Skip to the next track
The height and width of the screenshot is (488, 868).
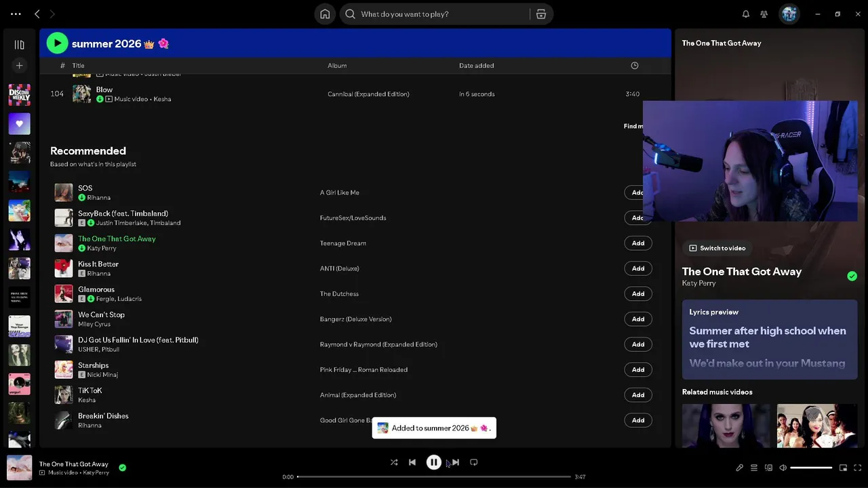(x=455, y=462)
